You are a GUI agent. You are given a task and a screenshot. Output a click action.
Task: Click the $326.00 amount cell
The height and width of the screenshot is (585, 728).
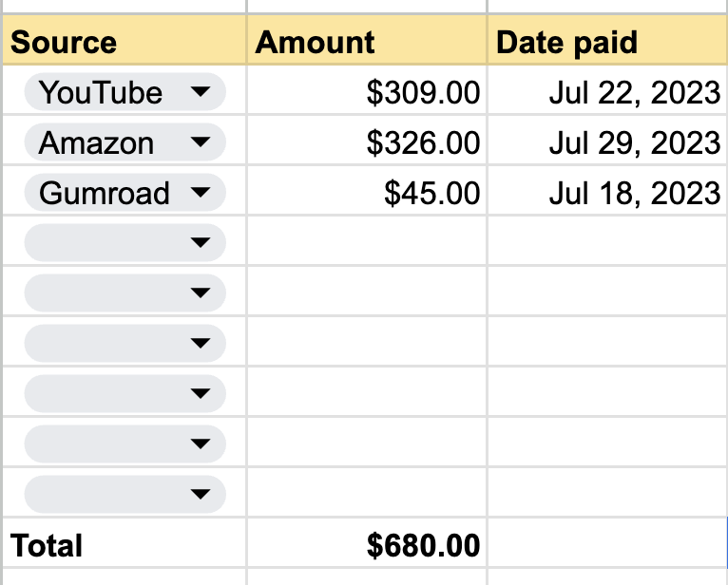(367, 142)
